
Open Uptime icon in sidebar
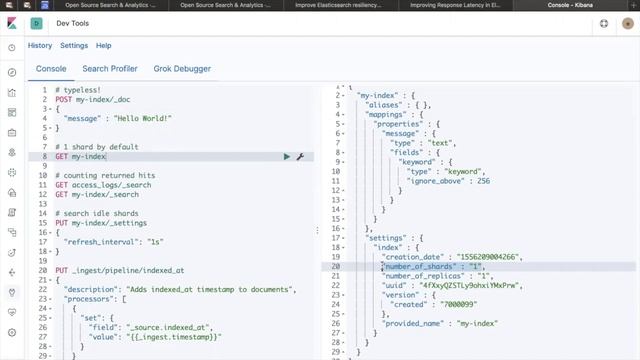12,253
